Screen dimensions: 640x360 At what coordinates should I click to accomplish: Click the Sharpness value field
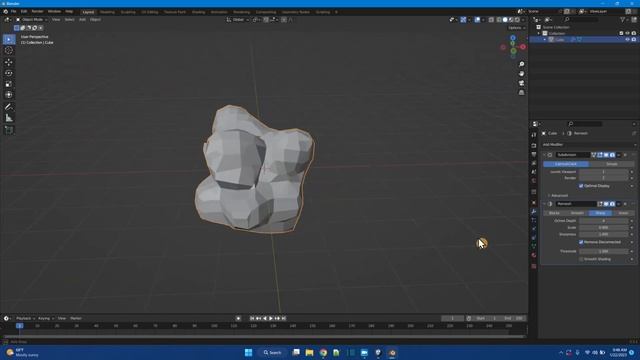pyautogui.click(x=603, y=235)
